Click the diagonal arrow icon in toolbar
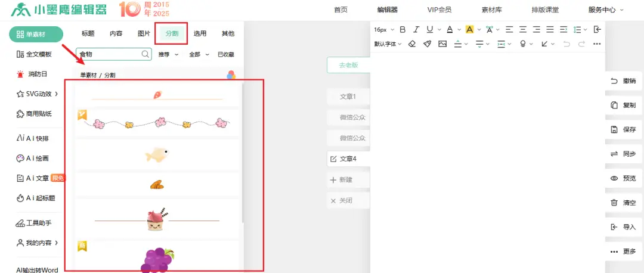 (544, 44)
